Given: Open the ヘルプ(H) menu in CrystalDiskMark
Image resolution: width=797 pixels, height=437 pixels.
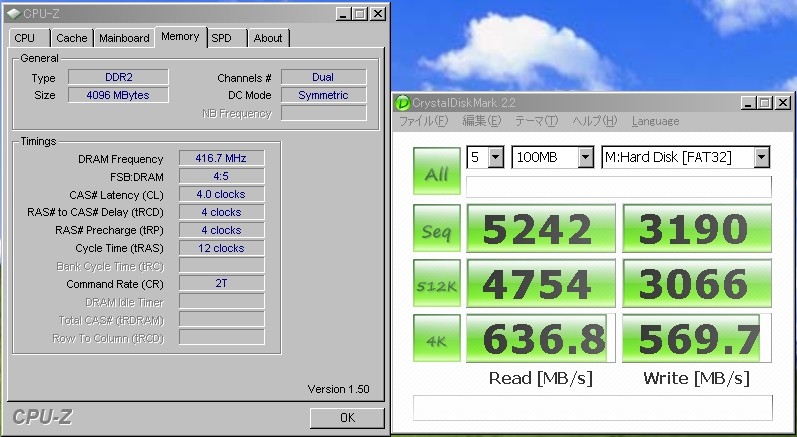Looking at the screenshot, I should tap(595, 121).
